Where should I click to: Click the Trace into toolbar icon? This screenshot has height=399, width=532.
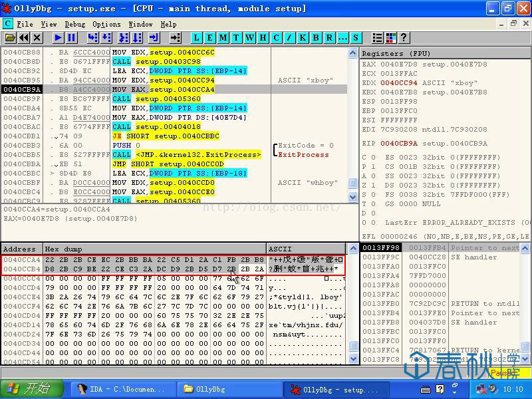click(124, 38)
